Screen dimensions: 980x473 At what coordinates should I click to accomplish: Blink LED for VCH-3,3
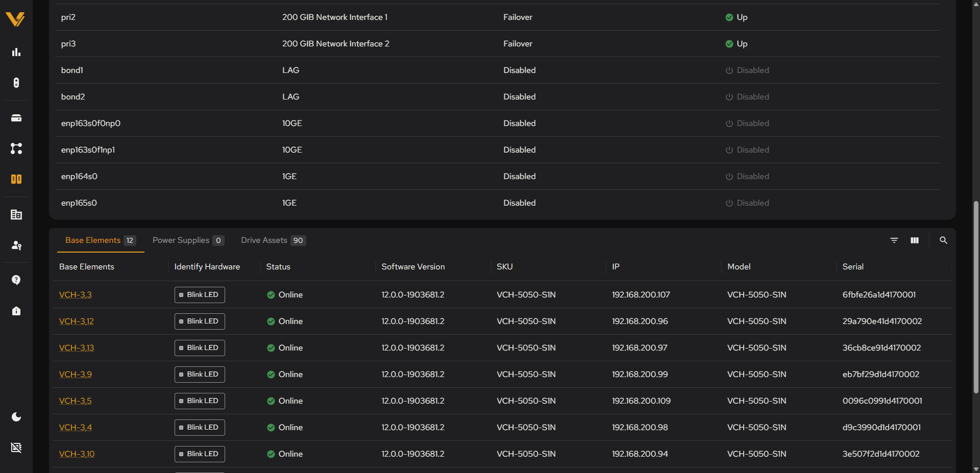200,295
